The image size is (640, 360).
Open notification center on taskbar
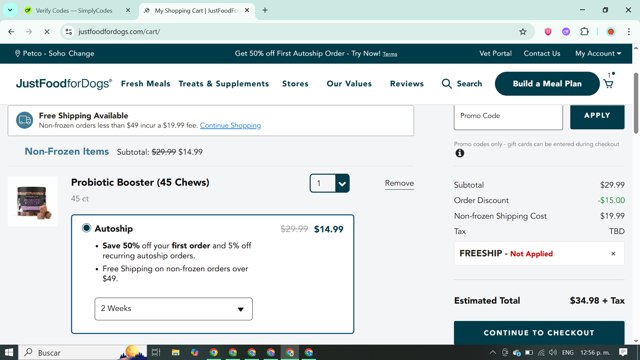point(623,352)
